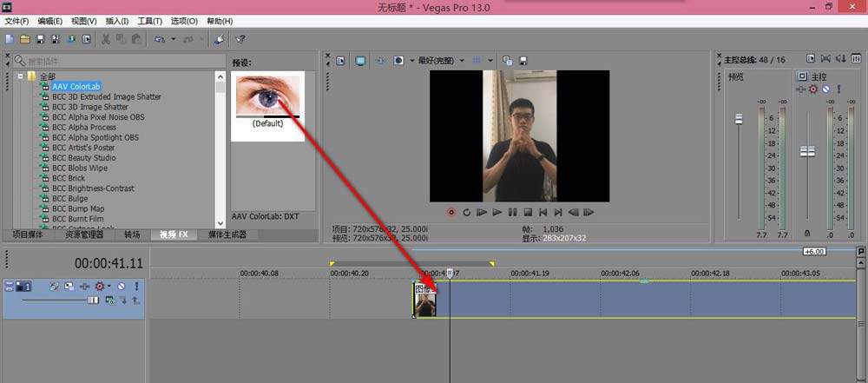Viewport: 868px width, 383px height.
Task: Open the undo history dropdown arrow
Action: pos(174,39)
